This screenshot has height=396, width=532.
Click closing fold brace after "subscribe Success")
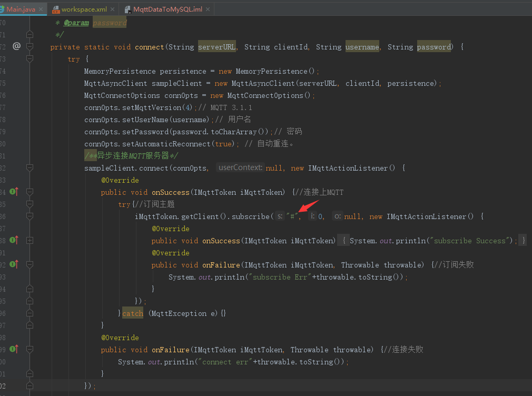[523, 241]
